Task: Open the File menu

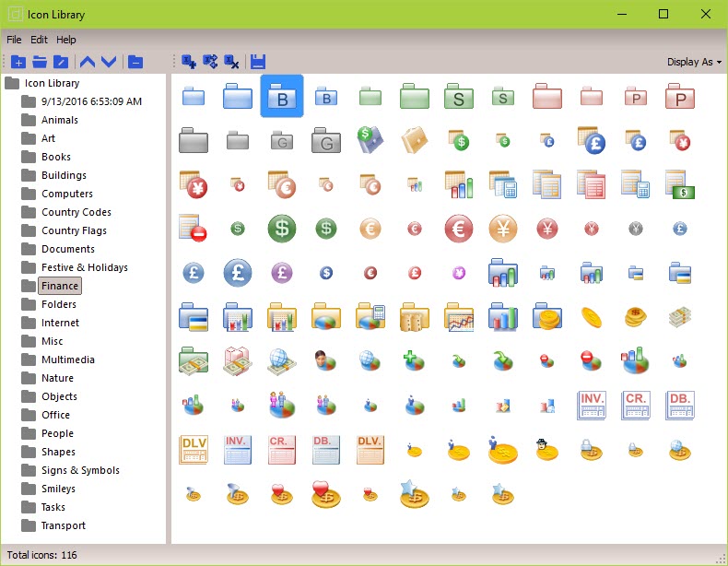Action: coord(14,40)
